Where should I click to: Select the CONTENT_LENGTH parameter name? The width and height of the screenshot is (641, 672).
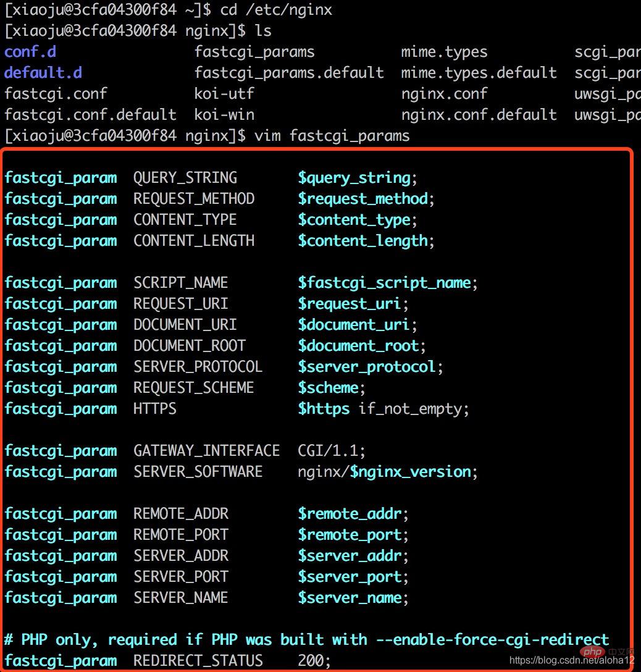[x=194, y=241]
